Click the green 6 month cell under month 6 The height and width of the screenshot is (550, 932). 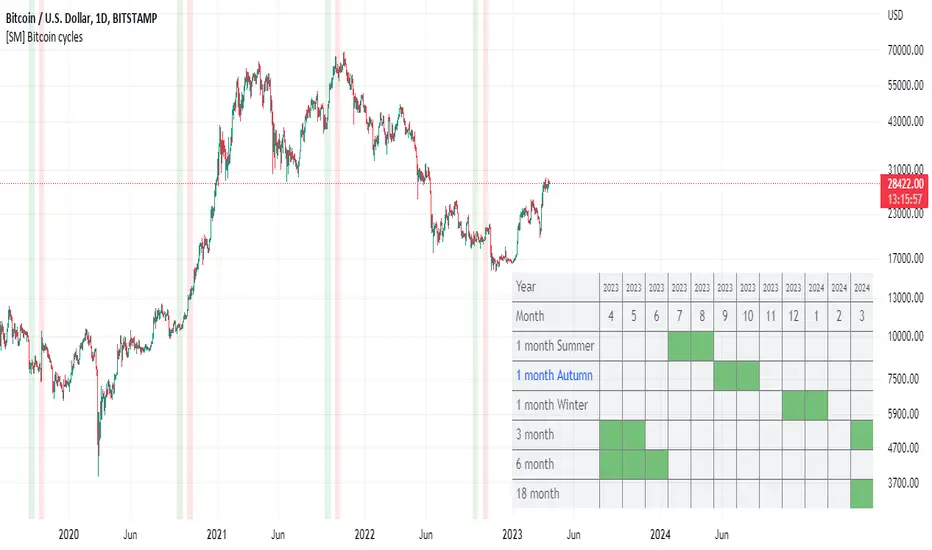[656, 464]
